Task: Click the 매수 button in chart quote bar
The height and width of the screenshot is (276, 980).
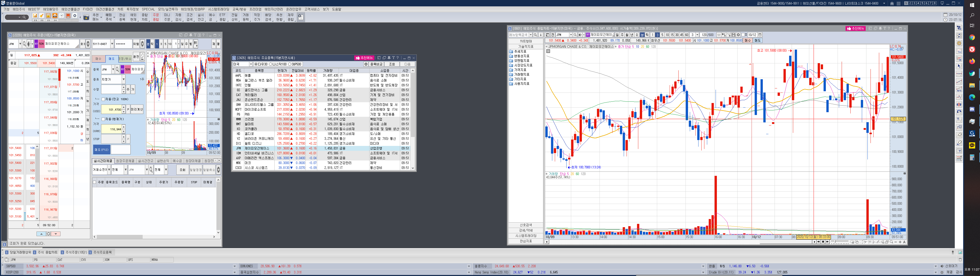Action: (748, 40)
